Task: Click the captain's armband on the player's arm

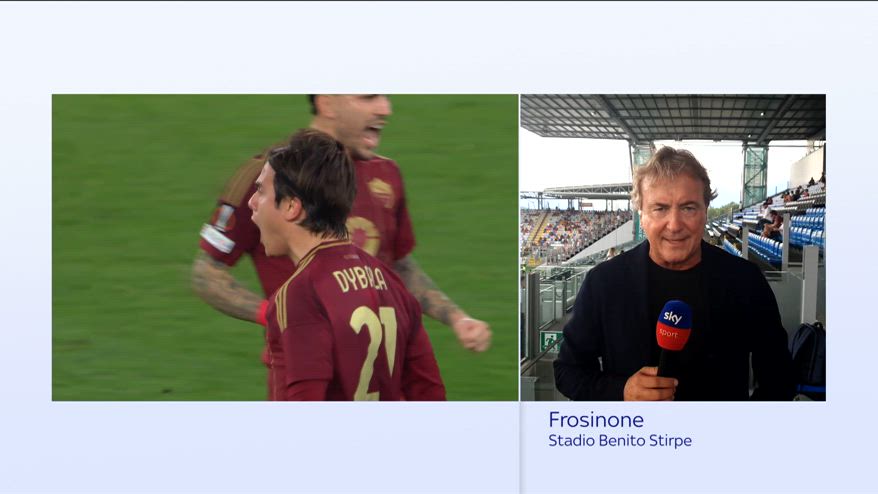Action: tap(217, 231)
